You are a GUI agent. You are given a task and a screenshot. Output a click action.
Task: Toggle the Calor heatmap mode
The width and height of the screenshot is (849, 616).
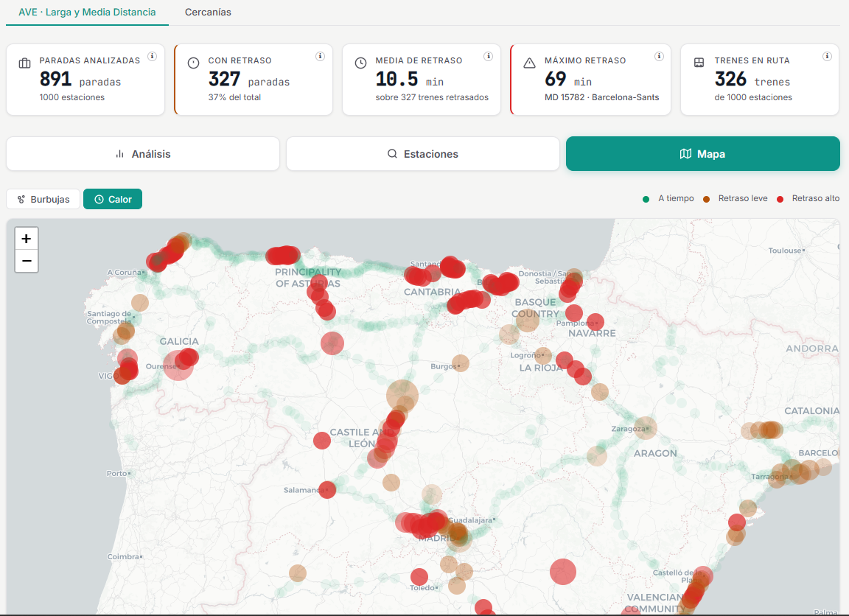click(x=113, y=199)
